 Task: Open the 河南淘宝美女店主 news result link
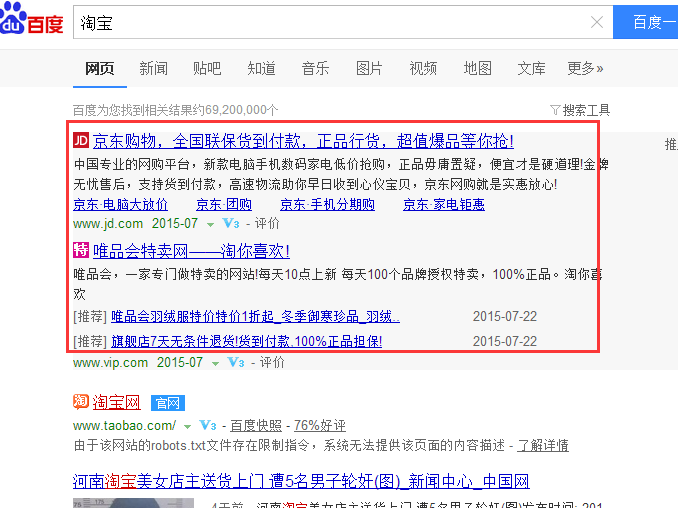click(x=301, y=481)
